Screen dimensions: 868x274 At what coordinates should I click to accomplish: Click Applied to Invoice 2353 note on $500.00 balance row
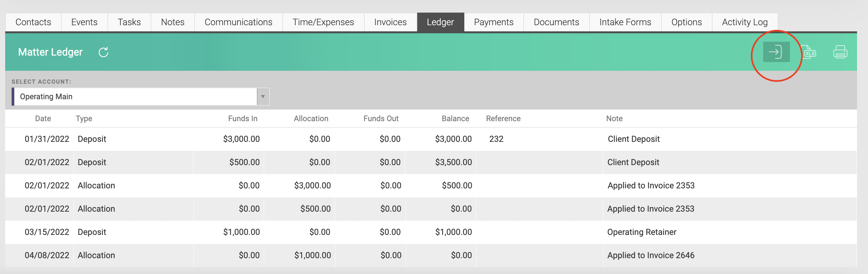651,185
